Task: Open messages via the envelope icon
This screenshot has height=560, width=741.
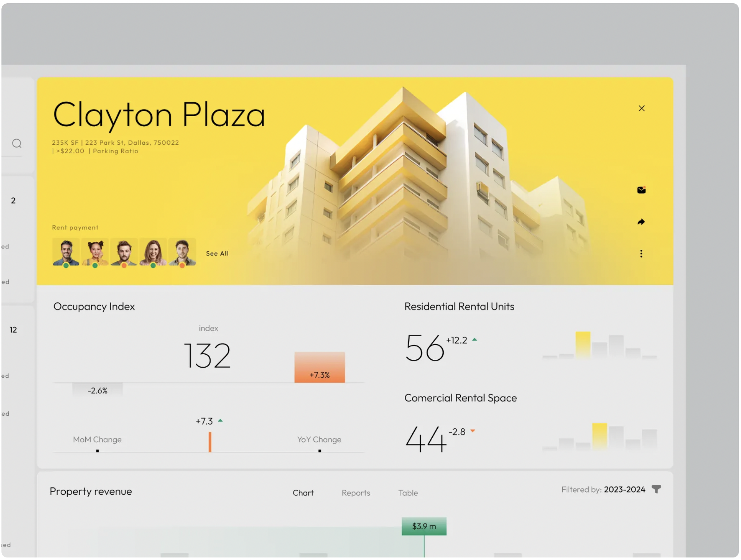Action: pos(642,190)
